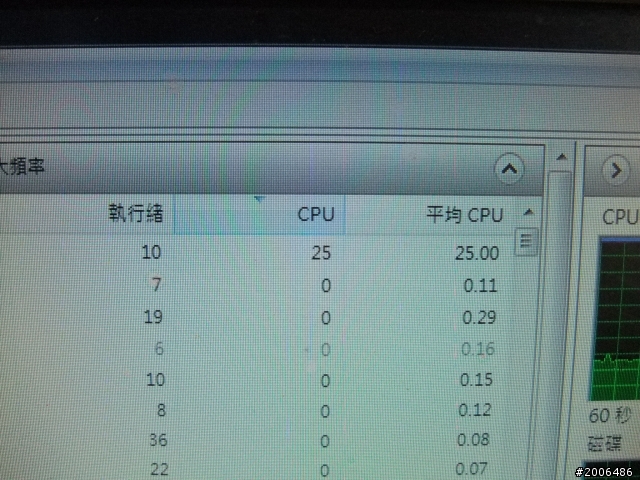The image size is (640, 480).
Task: Select the CPU value 25 cell
Action: click(x=321, y=253)
